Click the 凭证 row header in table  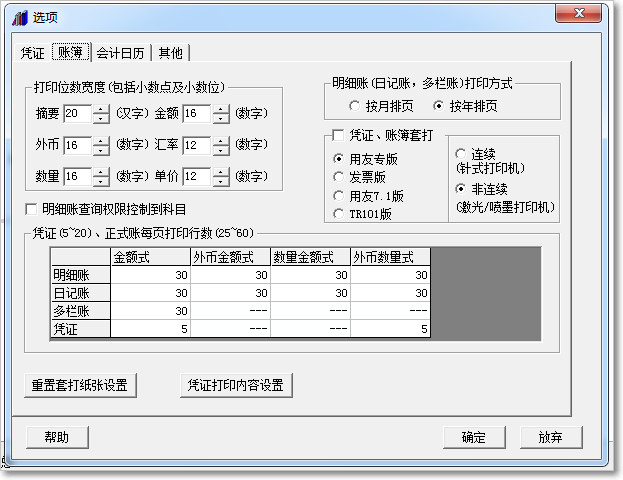click(81, 329)
